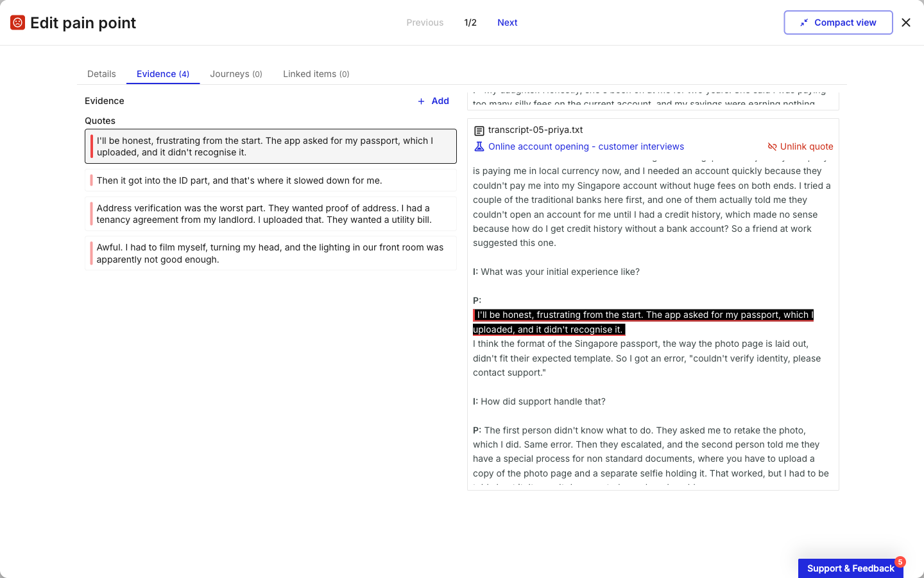The width and height of the screenshot is (924, 578).
Task: Switch to Linked items (0) tab
Action: (x=316, y=74)
